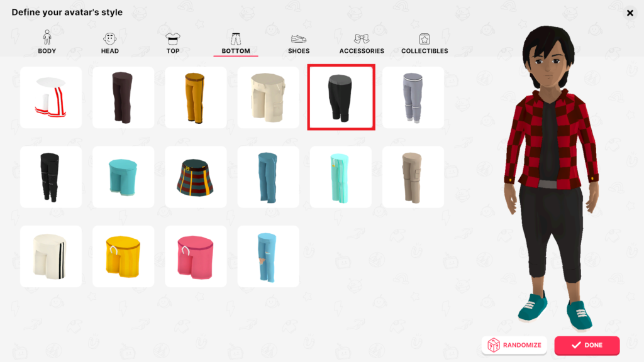Pick the mustard yellow pants

196,97
